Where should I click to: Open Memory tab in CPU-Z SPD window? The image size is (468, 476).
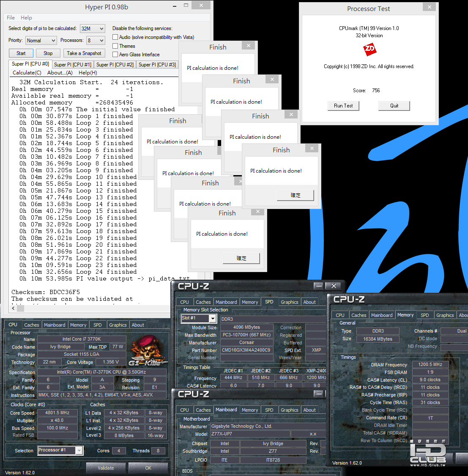(250, 302)
